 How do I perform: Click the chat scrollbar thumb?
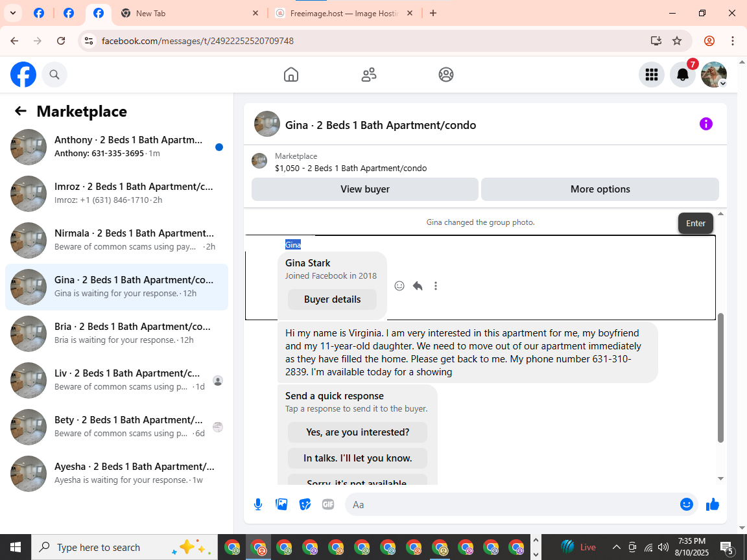721,378
